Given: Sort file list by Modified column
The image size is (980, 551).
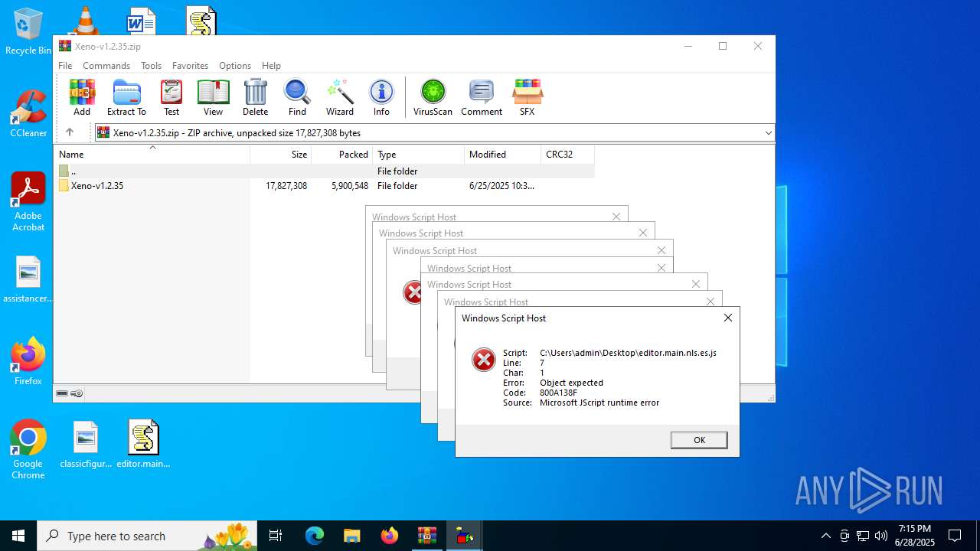Looking at the screenshot, I should 503,154.
